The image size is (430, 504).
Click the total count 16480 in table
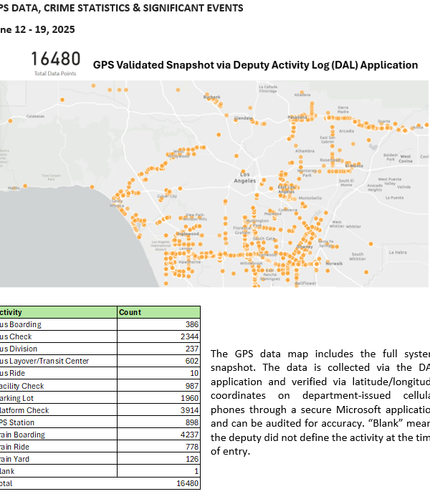(x=183, y=483)
